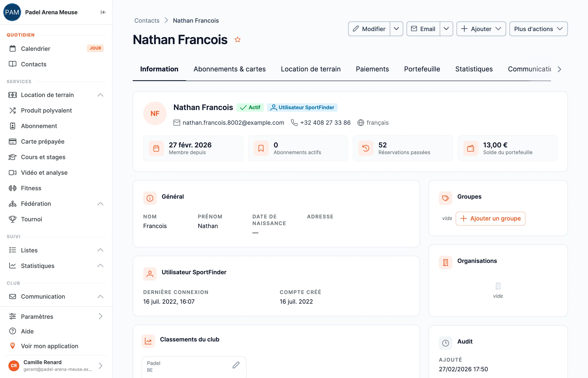Expand Location de terrain sidebar section
588x378 pixels.
[x=56, y=95]
